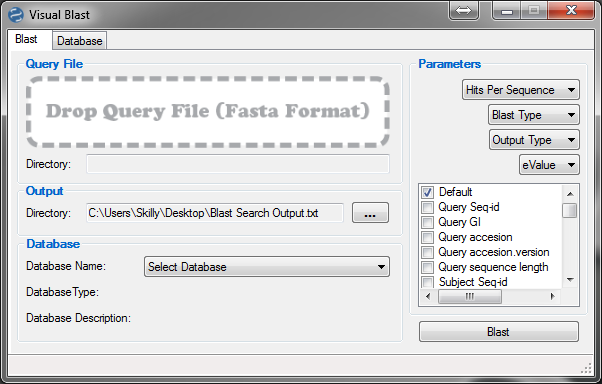
Task: Click the double-arrow button in the title bar
Action: coord(464,10)
